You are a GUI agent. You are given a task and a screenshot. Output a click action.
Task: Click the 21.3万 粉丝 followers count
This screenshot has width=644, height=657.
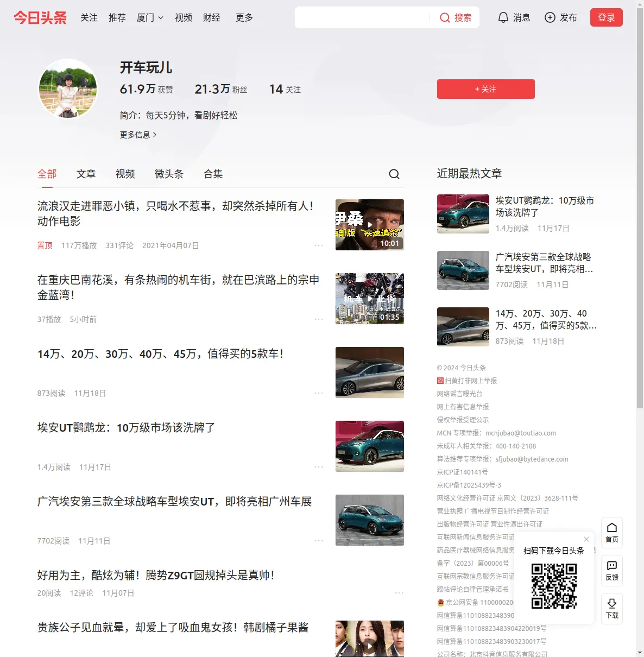[x=221, y=89]
